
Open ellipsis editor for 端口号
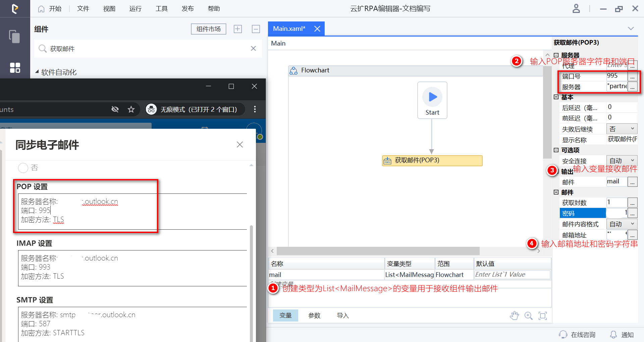(632, 77)
